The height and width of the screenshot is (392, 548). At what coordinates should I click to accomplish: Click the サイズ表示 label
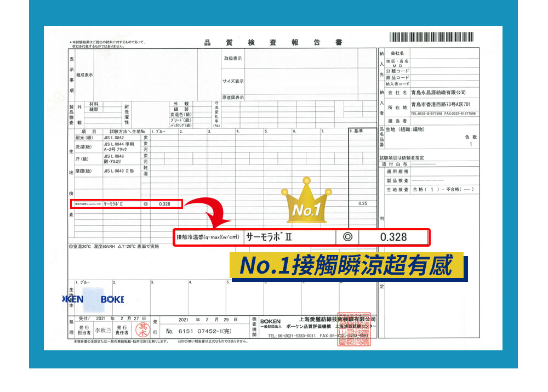coord(233,81)
